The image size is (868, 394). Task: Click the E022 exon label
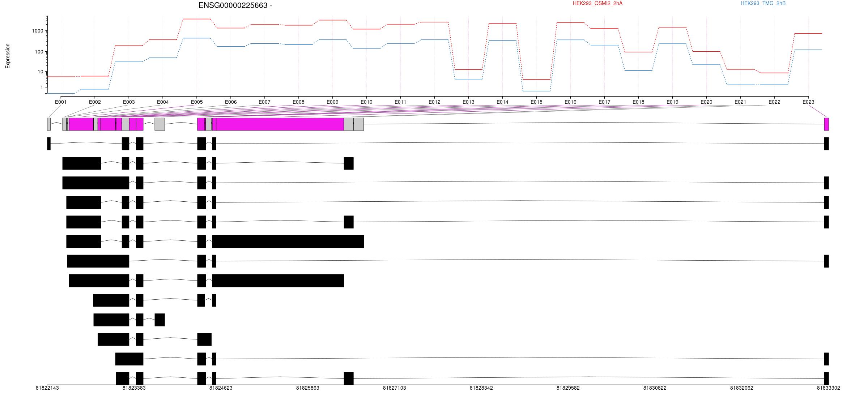click(774, 102)
